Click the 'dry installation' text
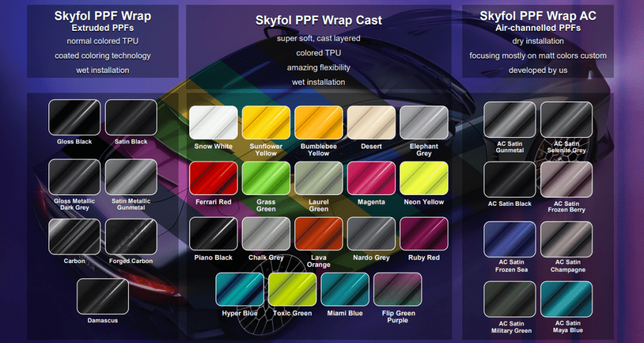 click(538, 41)
